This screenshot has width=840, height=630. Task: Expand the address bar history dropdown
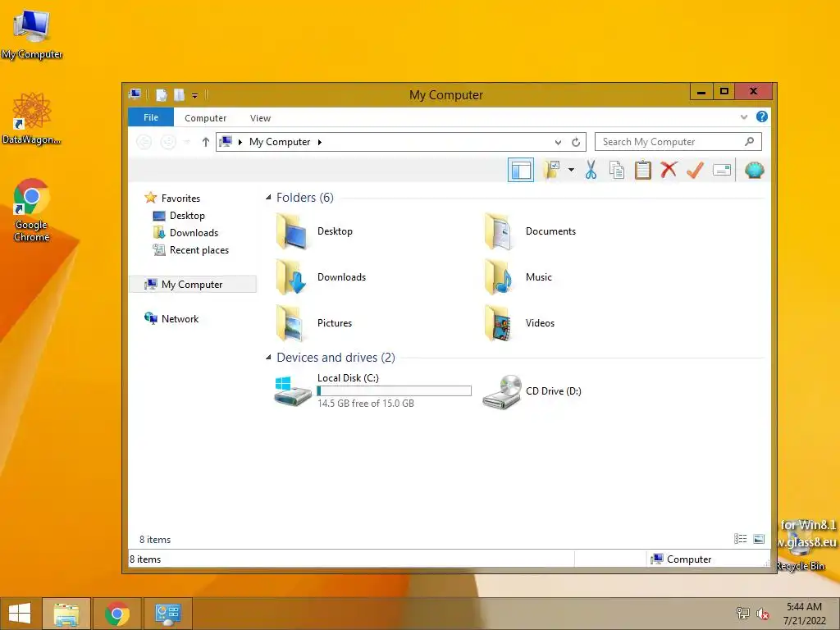558,142
